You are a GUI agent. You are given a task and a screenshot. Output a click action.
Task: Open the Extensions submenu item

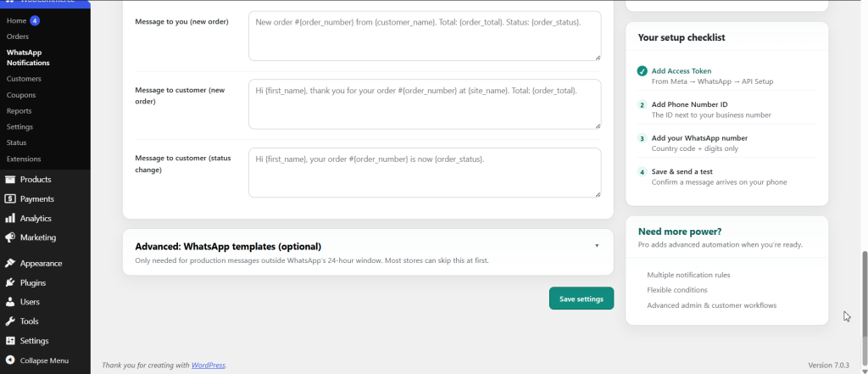click(24, 159)
